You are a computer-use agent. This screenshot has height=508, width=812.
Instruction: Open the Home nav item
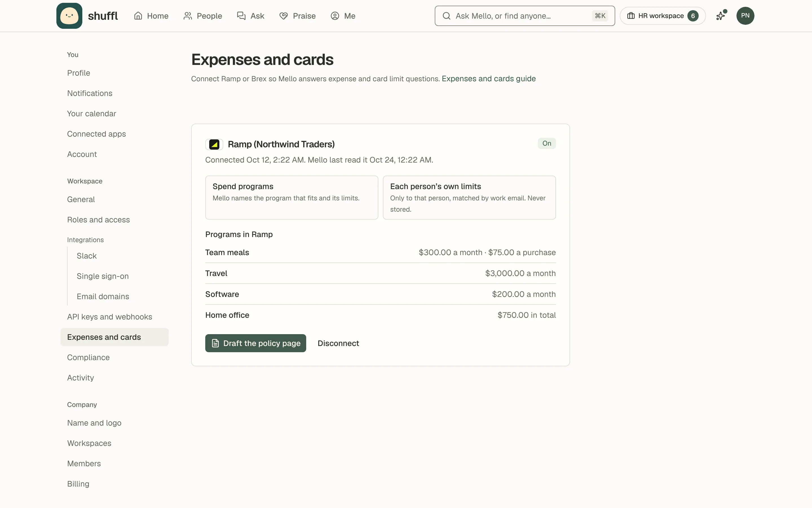151,16
